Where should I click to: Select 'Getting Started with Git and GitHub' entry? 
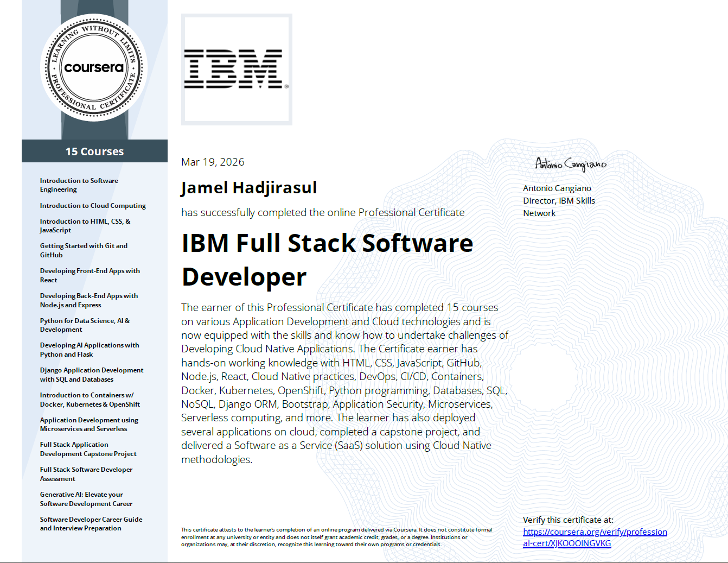coord(84,250)
